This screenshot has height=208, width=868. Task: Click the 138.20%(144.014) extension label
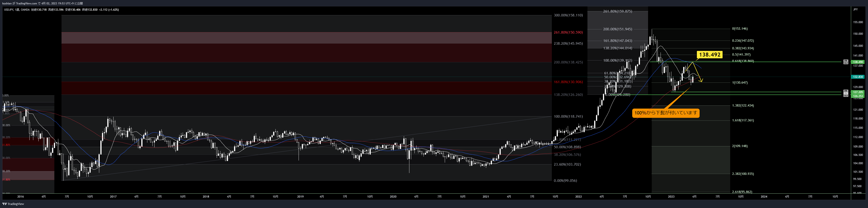pos(618,48)
